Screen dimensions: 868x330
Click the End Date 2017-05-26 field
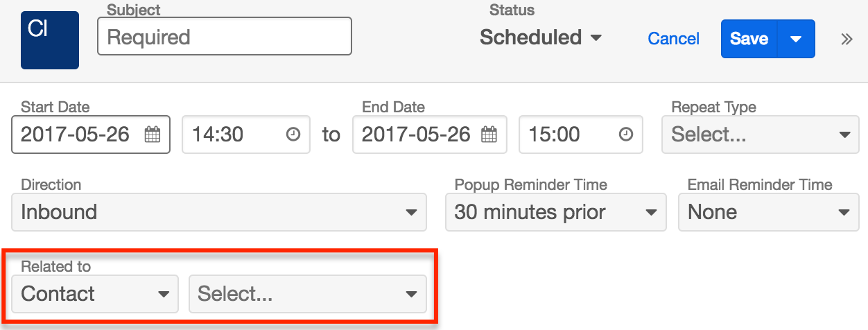click(416, 134)
